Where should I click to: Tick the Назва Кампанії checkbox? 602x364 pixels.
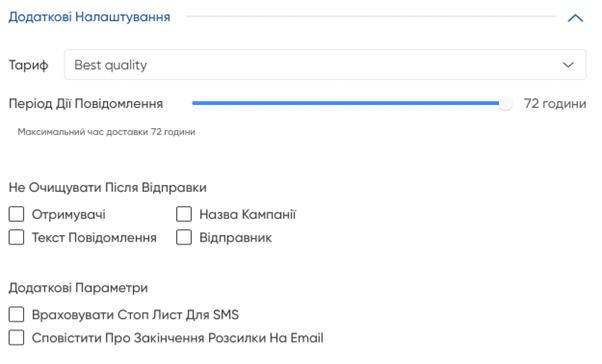(184, 214)
